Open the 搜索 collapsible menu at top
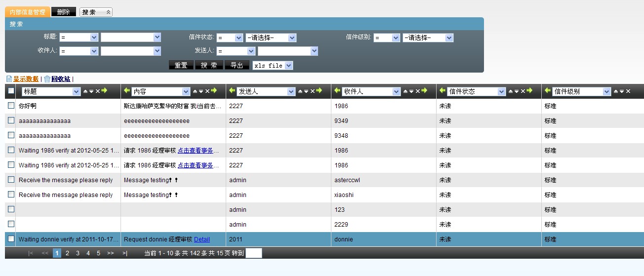 (96, 12)
